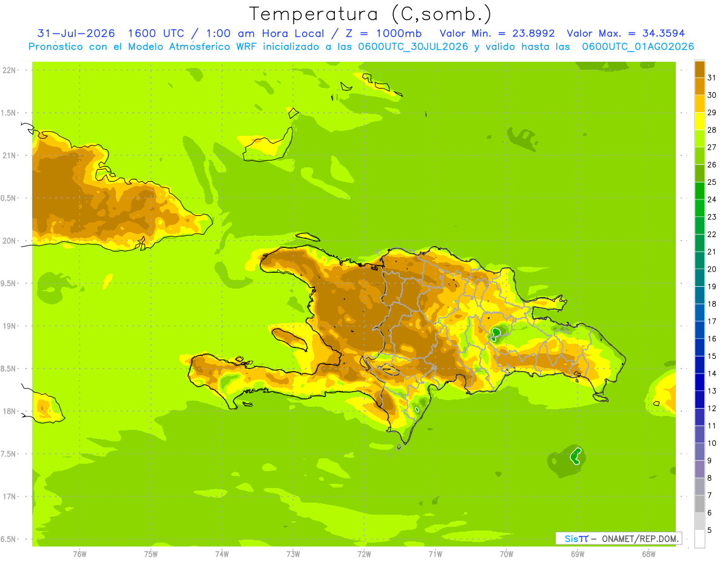The height and width of the screenshot is (562, 728).
Task: Click the "71W" longitude label
Action: (x=435, y=554)
